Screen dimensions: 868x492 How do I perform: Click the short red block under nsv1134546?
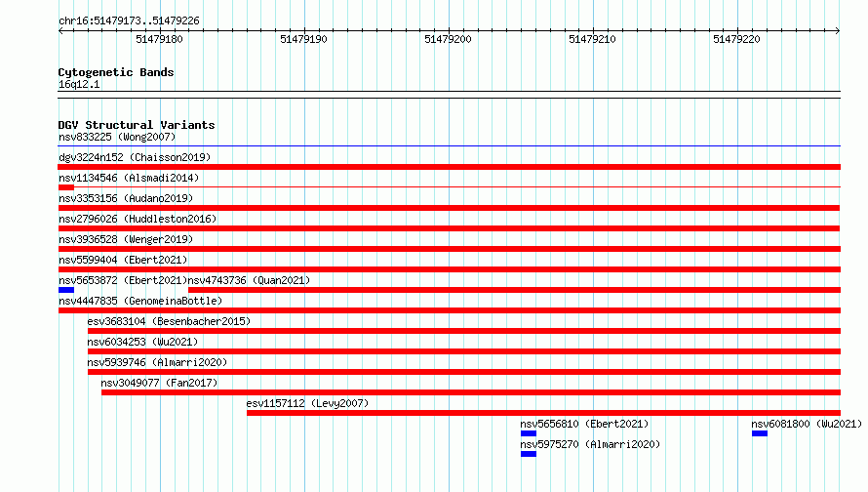(x=66, y=187)
